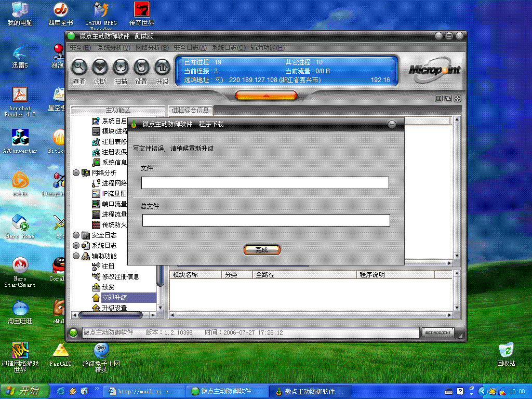Open 我的电脑 desktop icon
The width and height of the screenshot is (532, 399).
point(20,14)
